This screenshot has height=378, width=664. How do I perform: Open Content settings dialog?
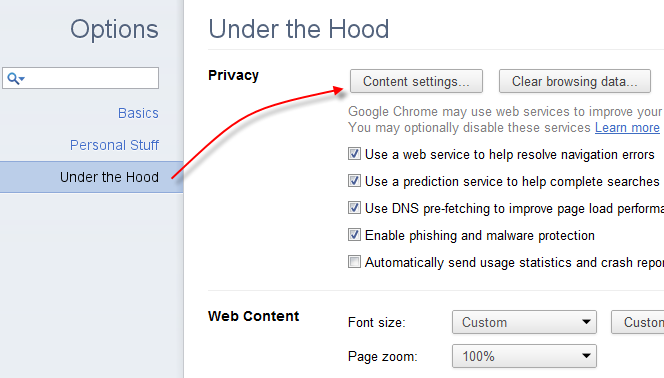(416, 81)
